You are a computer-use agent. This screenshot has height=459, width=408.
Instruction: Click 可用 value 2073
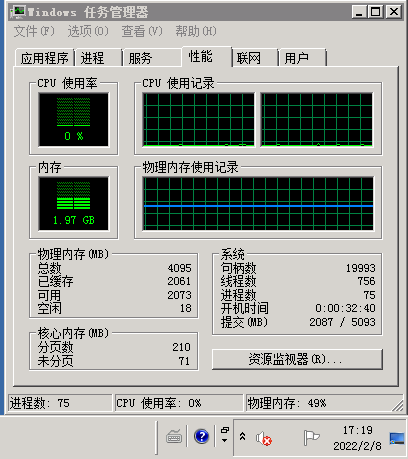(180, 295)
